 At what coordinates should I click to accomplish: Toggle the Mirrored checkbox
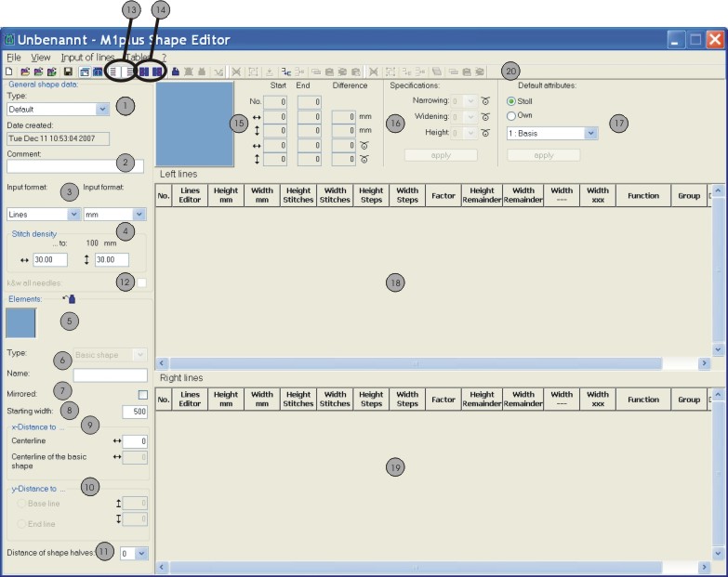(x=142, y=395)
